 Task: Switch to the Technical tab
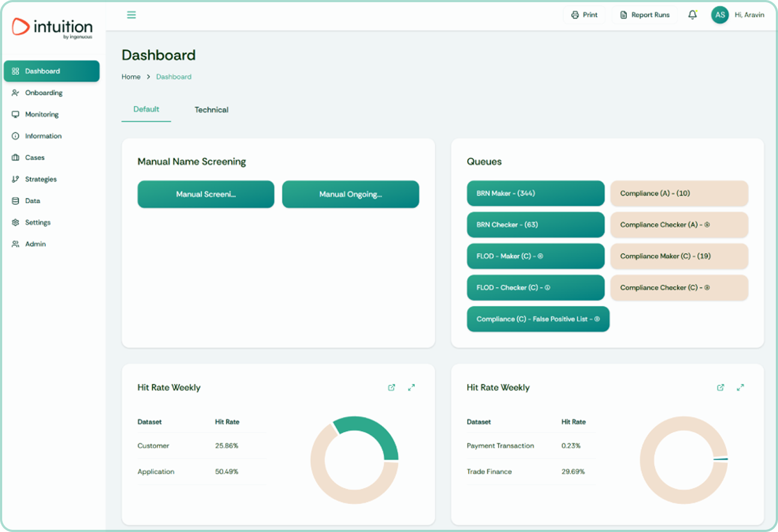pos(212,110)
